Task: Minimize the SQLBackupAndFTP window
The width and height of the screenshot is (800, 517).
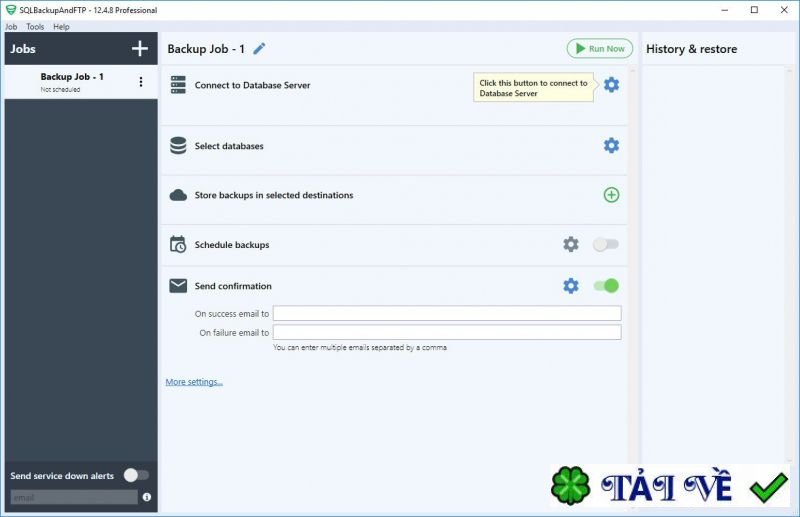Action: pos(724,10)
